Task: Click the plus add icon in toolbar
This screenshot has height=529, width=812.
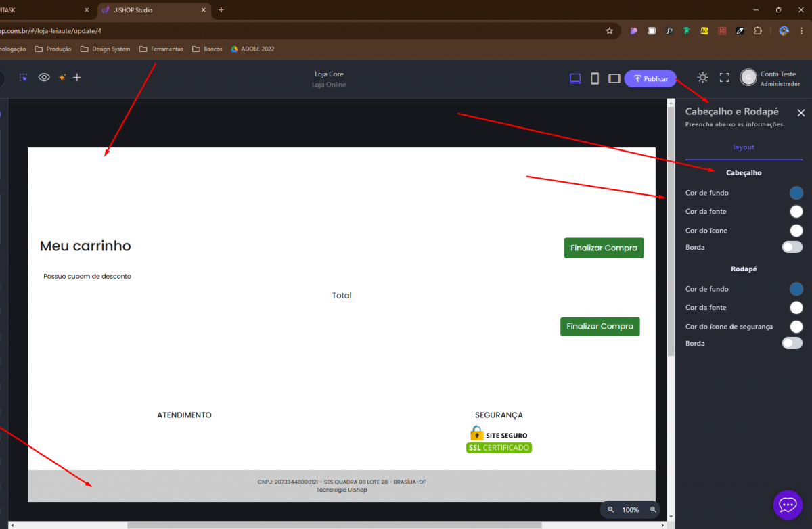Action: (x=77, y=78)
